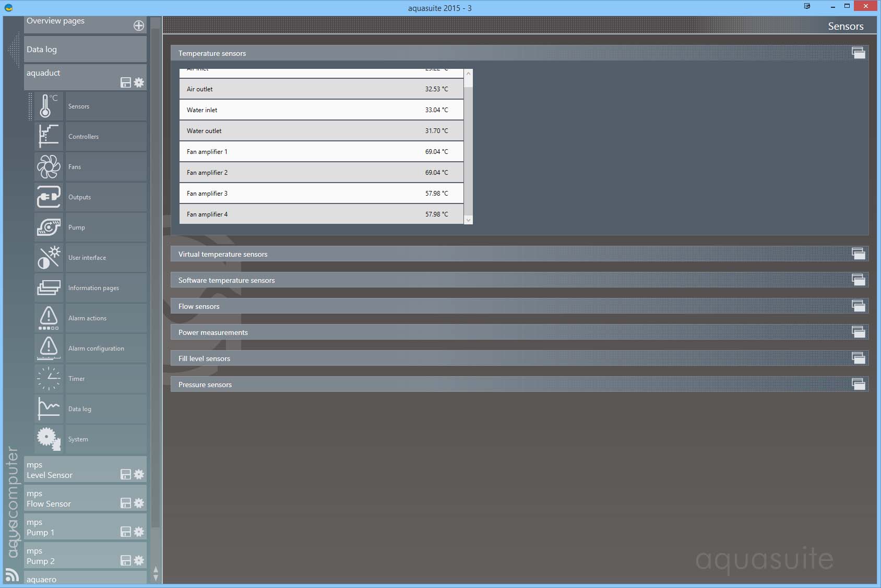Open the Pump icon
The width and height of the screenshot is (881, 588).
[x=49, y=227]
